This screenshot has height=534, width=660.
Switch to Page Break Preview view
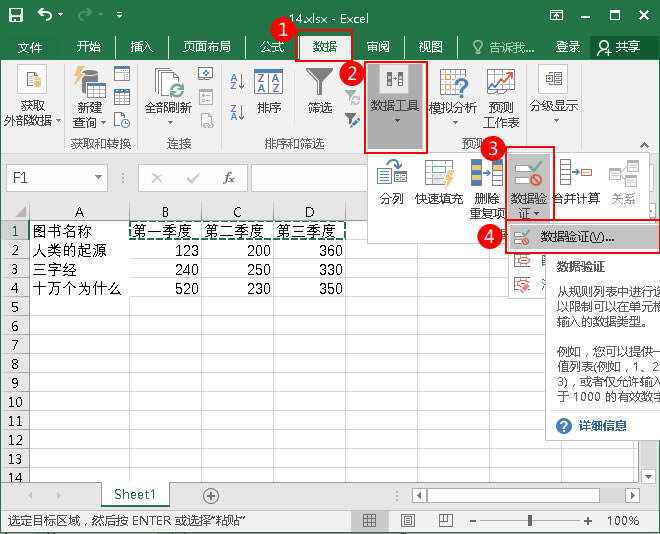(x=436, y=520)
